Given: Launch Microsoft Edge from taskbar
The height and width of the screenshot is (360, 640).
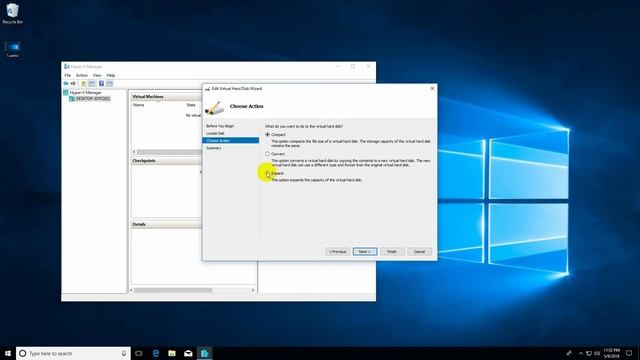Looking at the screenshot, I should (156, 353).
